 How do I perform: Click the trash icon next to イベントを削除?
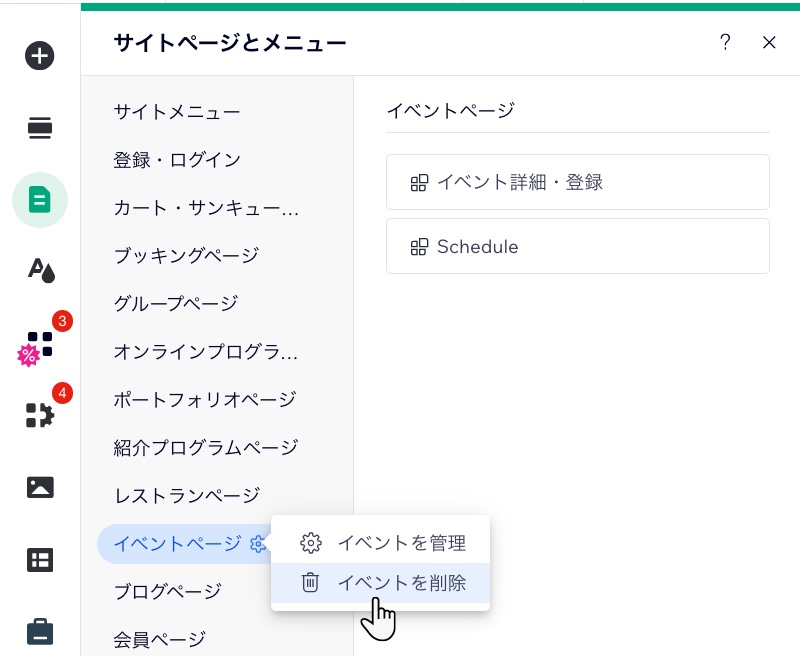point(311,582)
